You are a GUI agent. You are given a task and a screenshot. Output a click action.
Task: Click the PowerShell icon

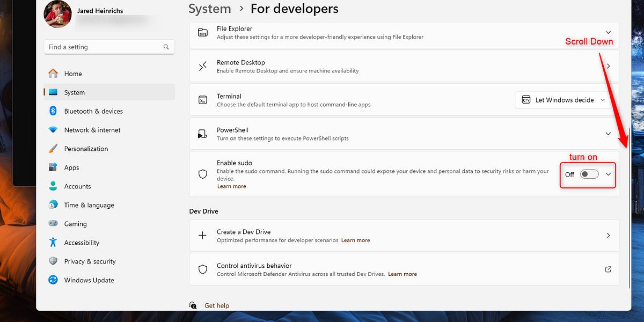(202, 133)
